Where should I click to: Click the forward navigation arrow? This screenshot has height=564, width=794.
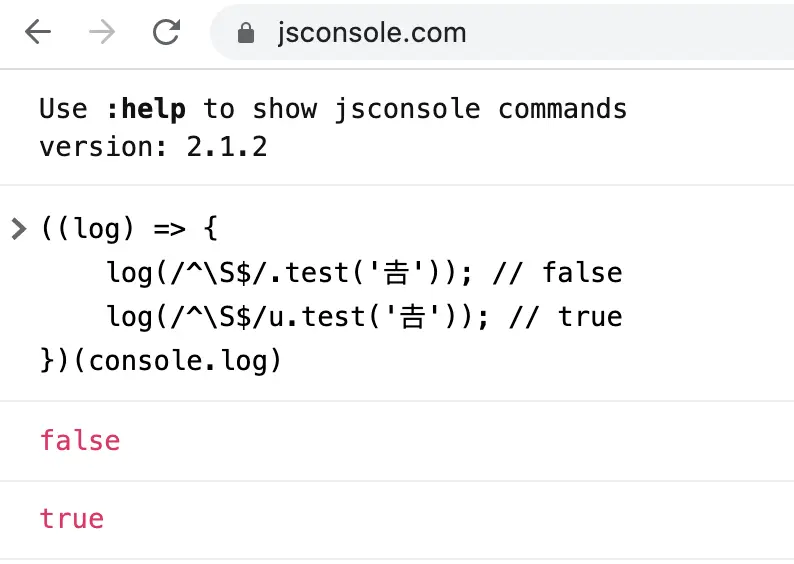point(102,32)
